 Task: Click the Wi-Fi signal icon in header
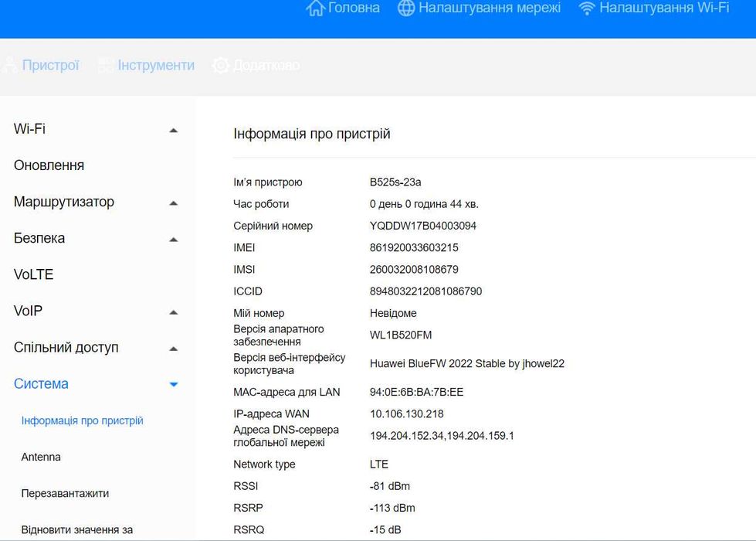587,9
